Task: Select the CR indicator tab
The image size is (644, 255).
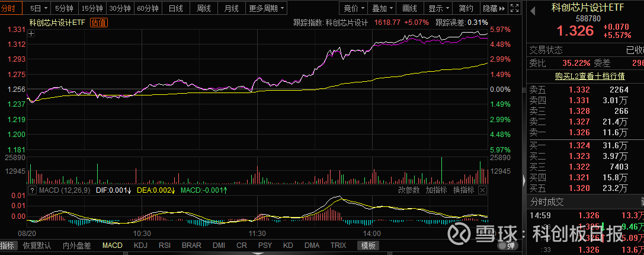Action: click(x=242, y=246)
